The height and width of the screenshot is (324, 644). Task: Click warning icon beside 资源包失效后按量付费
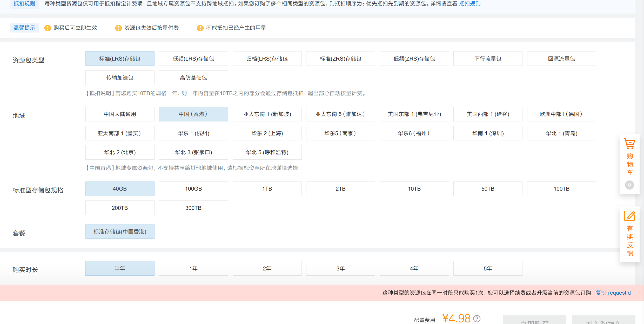pos(118,28)
